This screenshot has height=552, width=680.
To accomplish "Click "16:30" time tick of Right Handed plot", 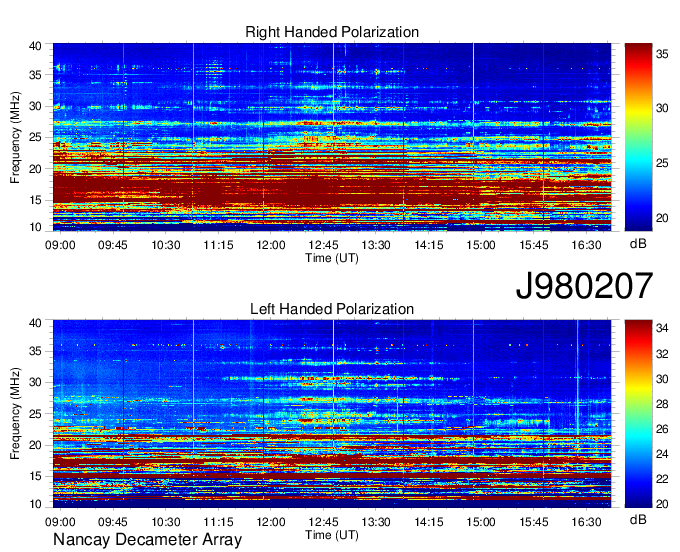I will coord(586,245).
